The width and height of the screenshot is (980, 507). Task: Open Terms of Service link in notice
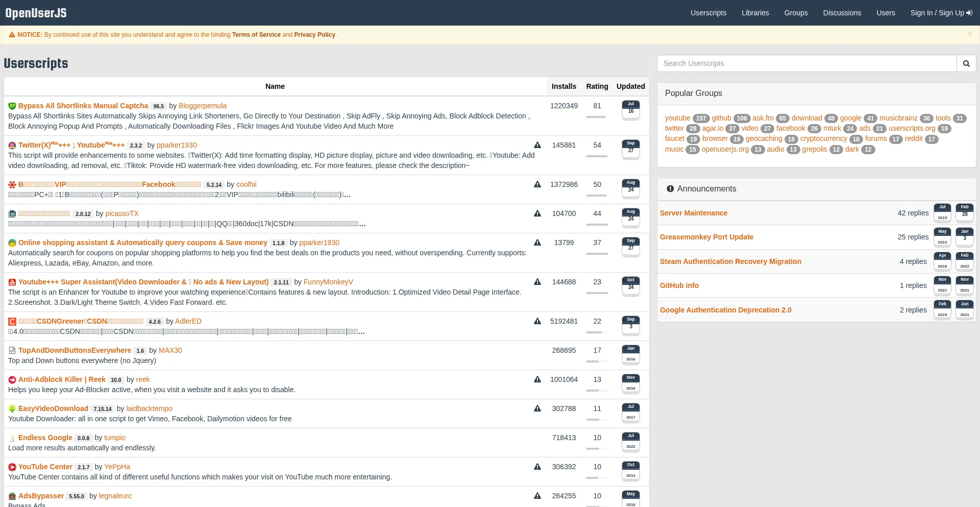(x=256, y=35)
